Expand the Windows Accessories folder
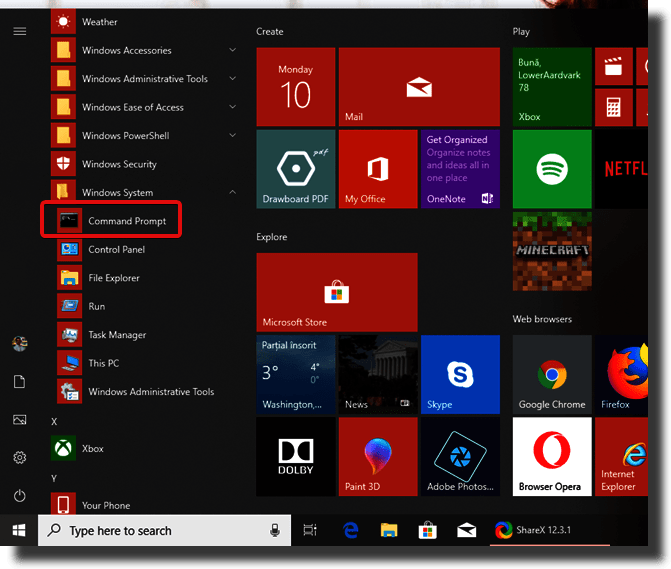This screenshot has height=569, width=671. (143, 50)
